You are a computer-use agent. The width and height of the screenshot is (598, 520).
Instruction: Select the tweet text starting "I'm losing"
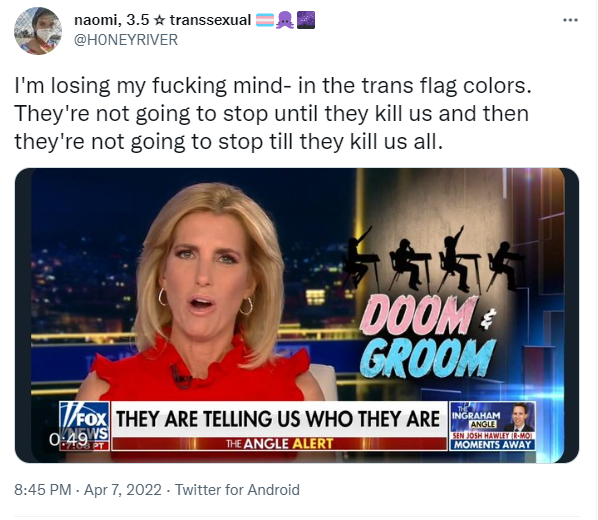point(273,113)
